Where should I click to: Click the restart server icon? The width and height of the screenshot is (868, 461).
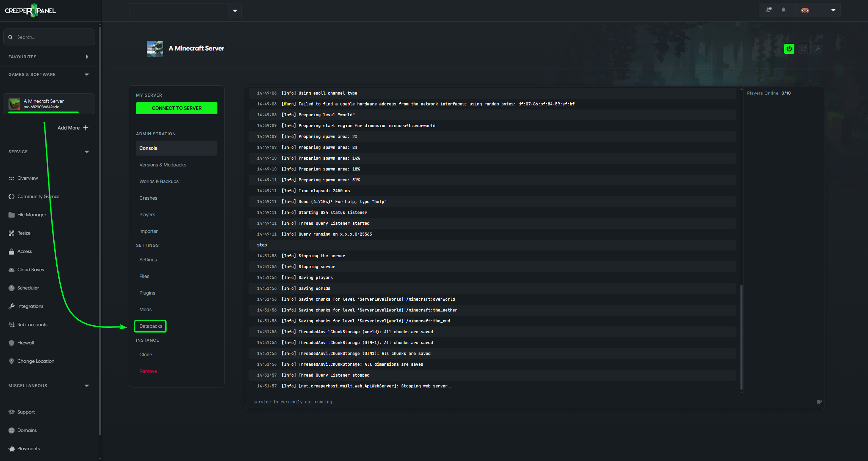coord(803,48)
